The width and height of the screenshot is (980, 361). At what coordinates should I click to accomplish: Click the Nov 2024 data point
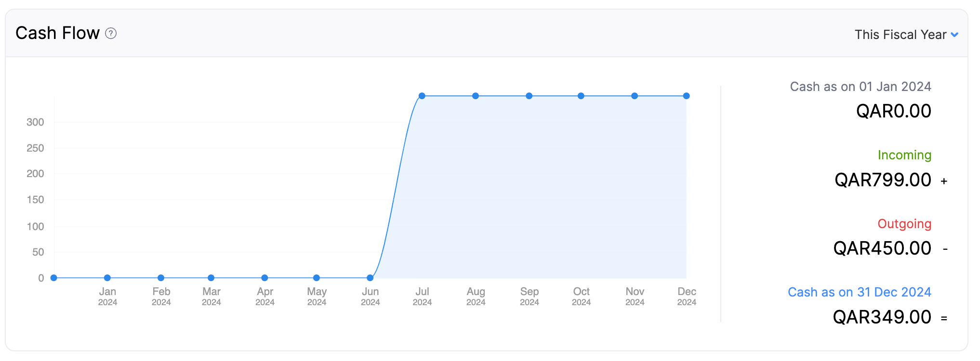[635, 95]
